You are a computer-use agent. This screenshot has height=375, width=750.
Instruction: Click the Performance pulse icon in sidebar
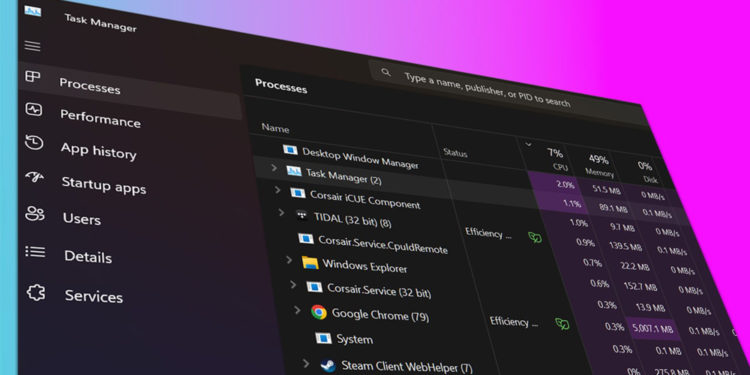click(x=33, y=110)
